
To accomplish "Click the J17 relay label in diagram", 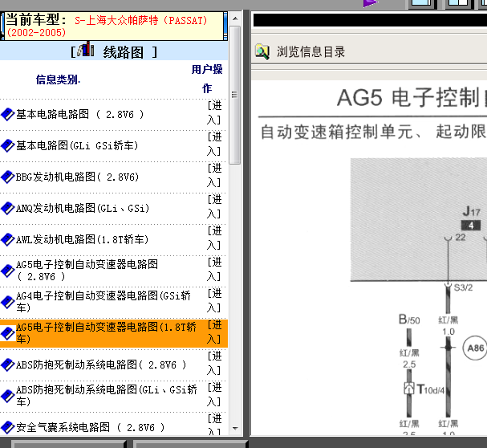I will 471,212.
